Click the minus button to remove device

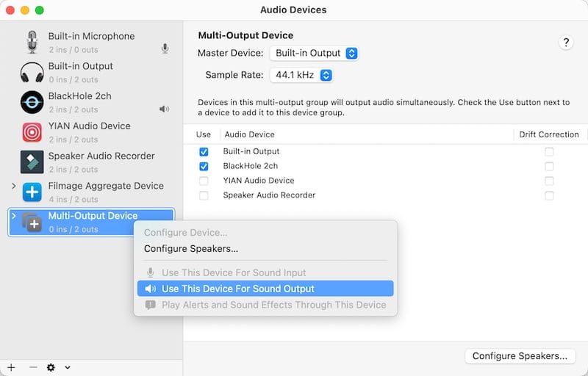coord(32,367)
